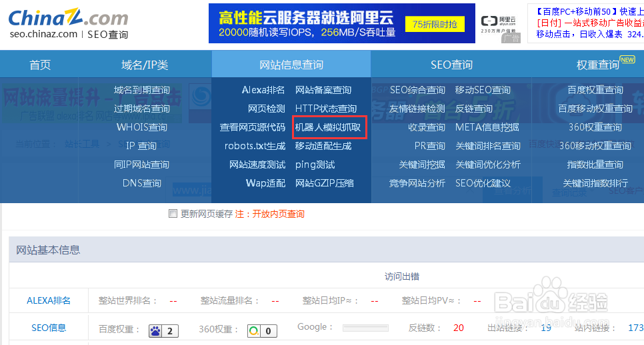
Task: Open 关键词指数排行 menu entry
Action: click(595, 183)
